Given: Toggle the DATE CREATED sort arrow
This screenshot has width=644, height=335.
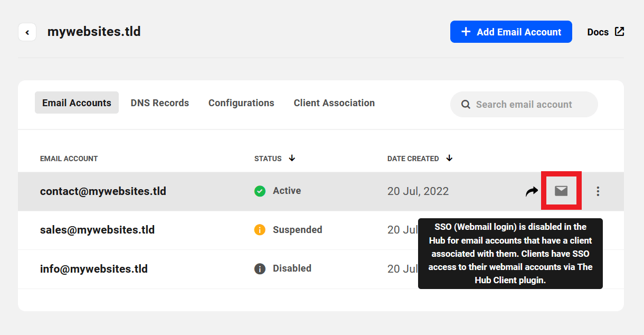Looking at the screenshot, I should point(449,158).
